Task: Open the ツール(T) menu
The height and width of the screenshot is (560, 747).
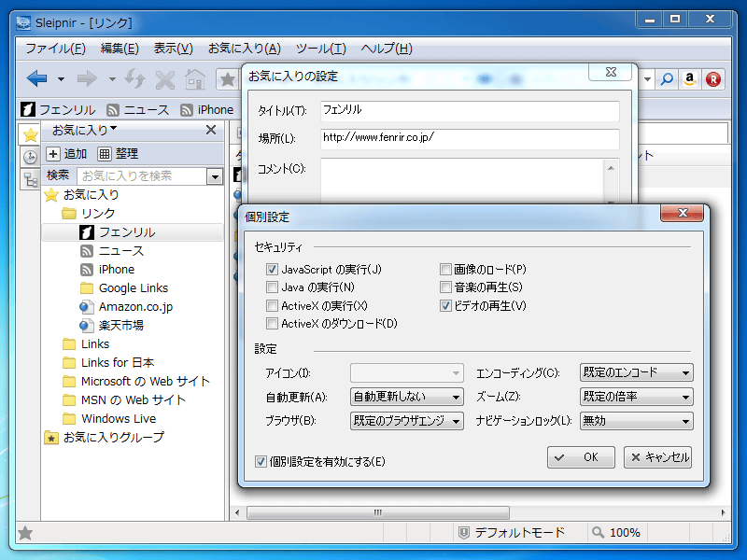Action: [320, 49]
